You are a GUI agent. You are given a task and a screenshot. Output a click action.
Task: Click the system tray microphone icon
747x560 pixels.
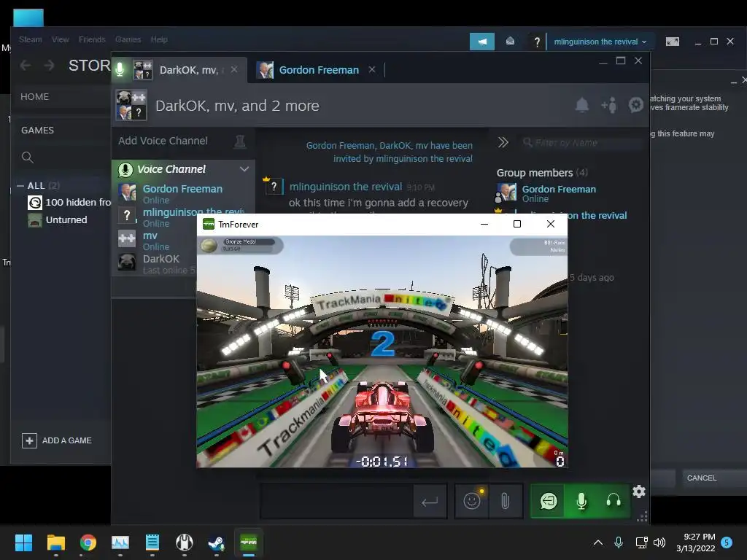(x=619, y=542)
